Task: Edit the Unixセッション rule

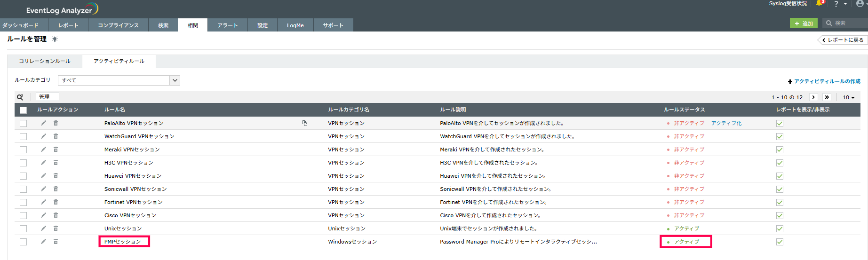Action: [x=43, y=228]
